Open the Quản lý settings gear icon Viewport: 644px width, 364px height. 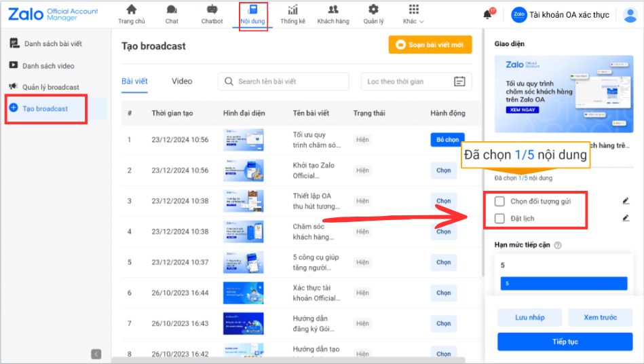pyautogui.click(x=373, y=10)
